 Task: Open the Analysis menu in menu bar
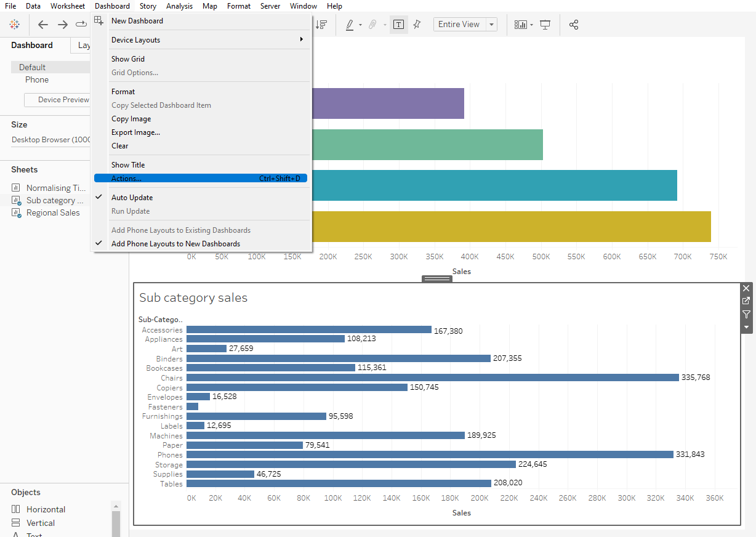179,6
